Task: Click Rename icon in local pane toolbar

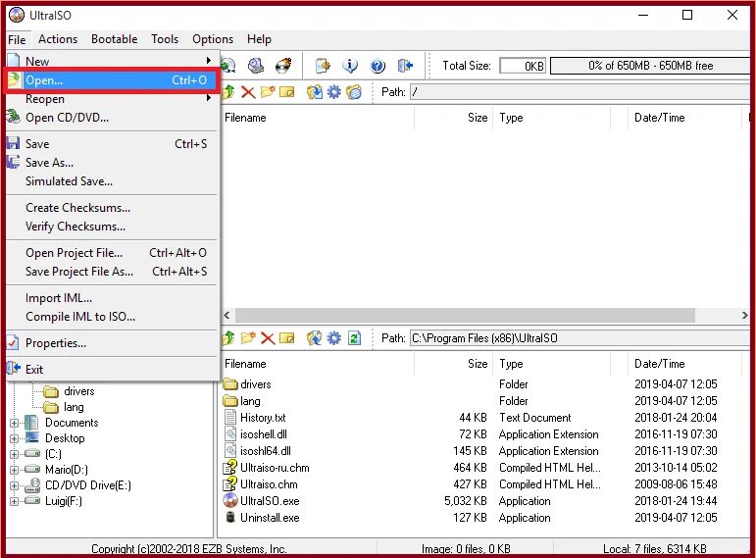Action: tap(287, 338)
